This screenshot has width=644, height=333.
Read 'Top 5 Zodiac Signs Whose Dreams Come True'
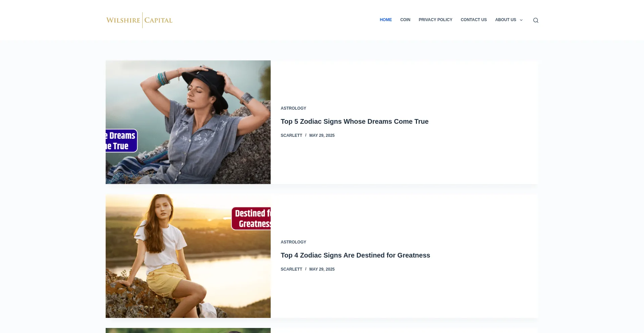[x=354, y=121]
